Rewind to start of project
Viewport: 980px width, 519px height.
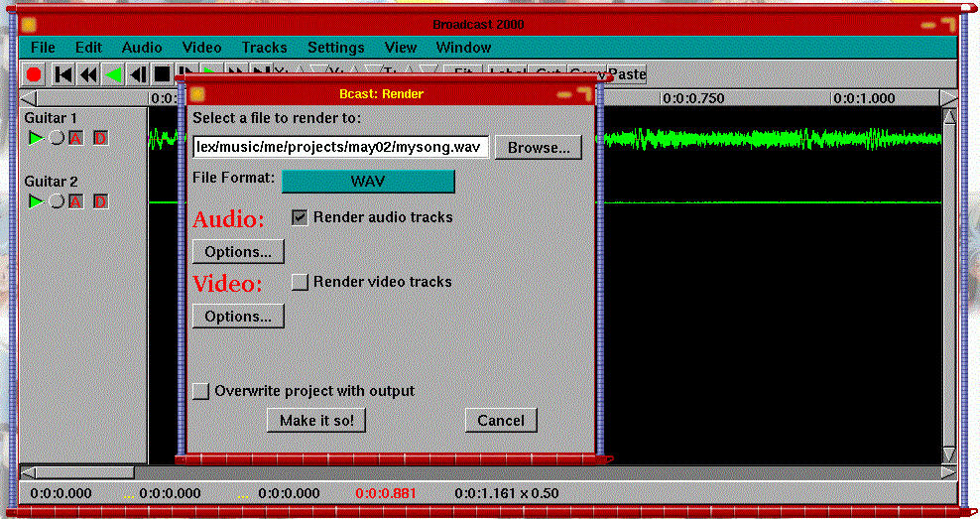click(x=62, y=74)
